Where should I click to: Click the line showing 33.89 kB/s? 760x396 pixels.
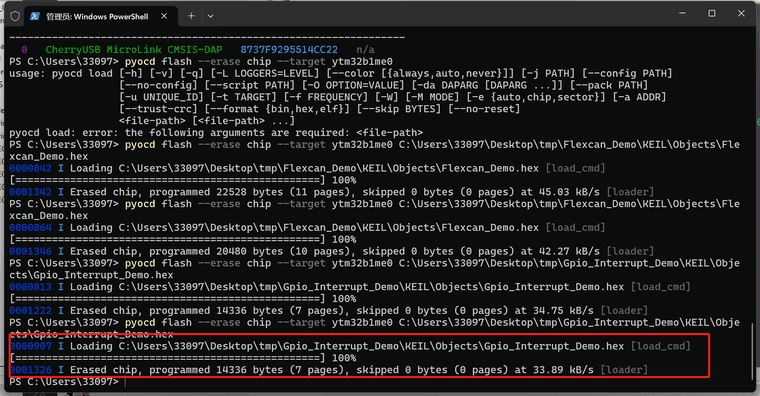[x=329, y=370]
